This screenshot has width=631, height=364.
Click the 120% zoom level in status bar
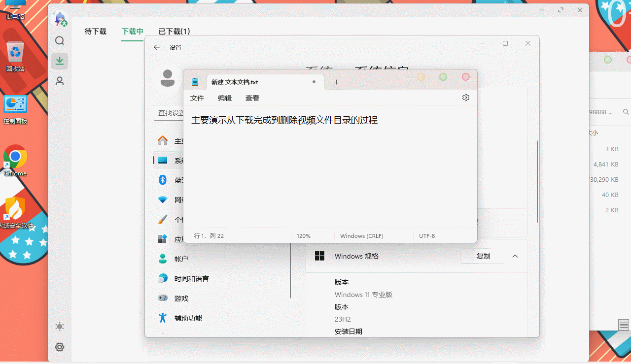click(x=304, y=236)
